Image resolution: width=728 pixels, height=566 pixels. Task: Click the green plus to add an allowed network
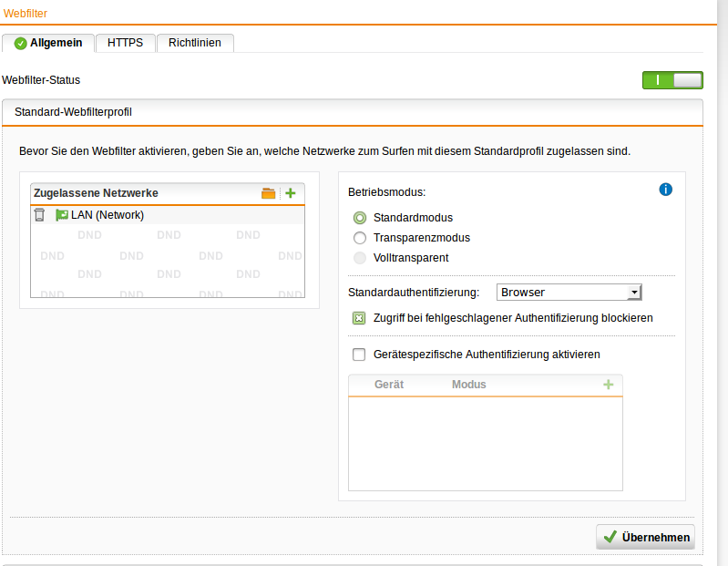[x=291, y=193]
